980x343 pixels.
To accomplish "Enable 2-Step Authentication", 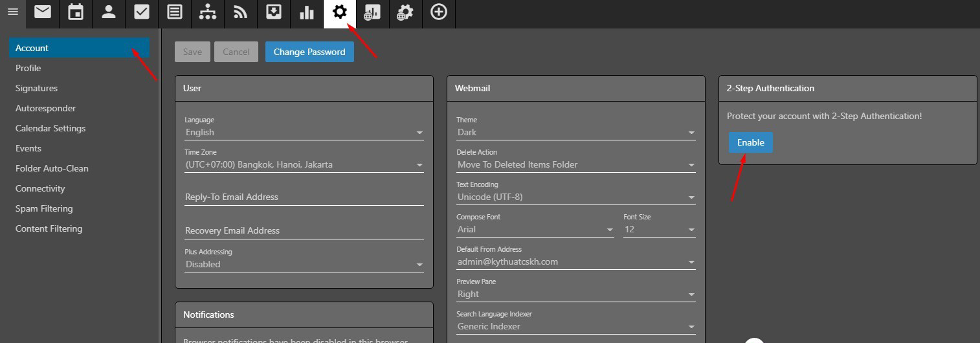I will click(x=750, y=142).
